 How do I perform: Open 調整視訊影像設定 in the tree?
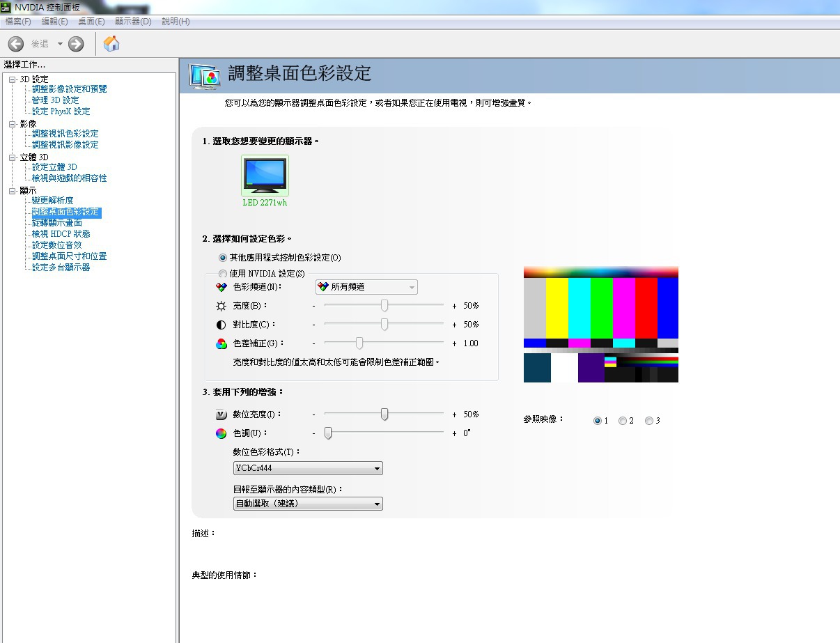(x=65, y=145)
